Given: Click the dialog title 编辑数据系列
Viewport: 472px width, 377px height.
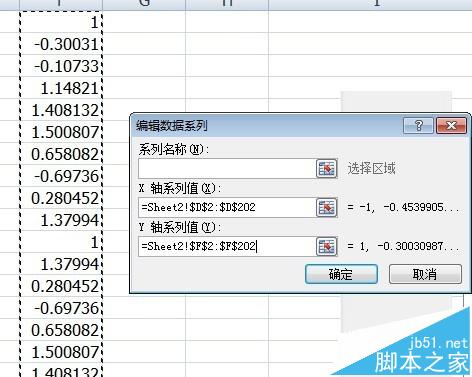Looking at the screenshot, I should click(172, 126).
